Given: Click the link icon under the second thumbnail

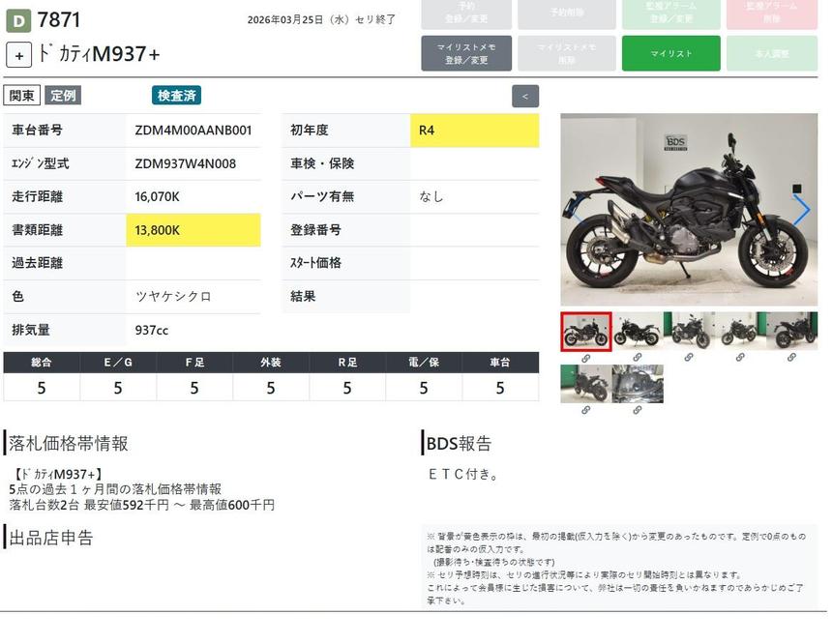Looking at the screenshot, I should coord(638,358).
